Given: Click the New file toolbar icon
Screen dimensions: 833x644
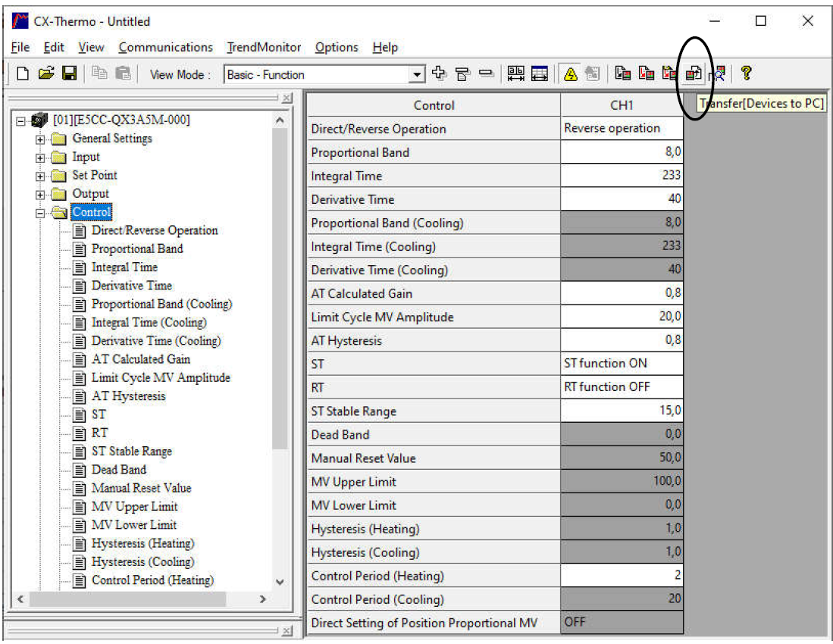Looking at the screenshot, I should pyautogui.click(x=22, y=73).
